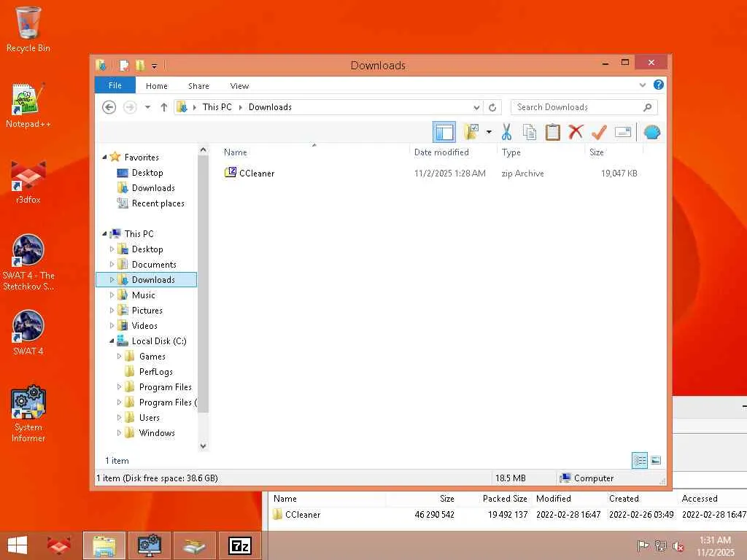
Task: Click the orange checkmark toolbar icon
Action: tap(599, 132)
